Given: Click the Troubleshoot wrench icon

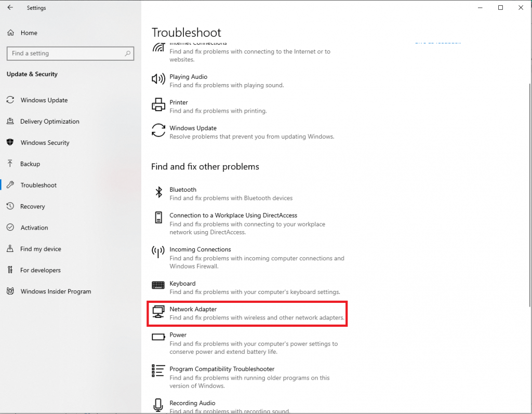Looking at the screenshot, I should (10, 185).
